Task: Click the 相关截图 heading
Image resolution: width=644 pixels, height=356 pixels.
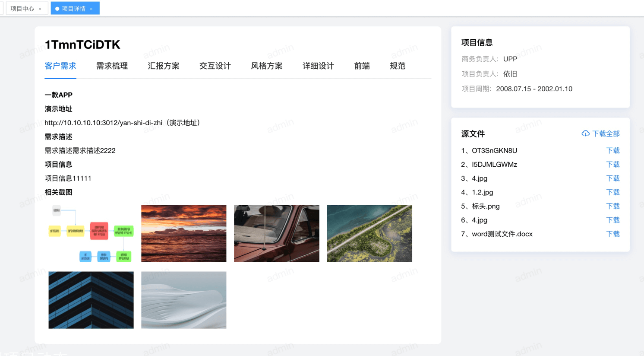Action: point(58,192)
